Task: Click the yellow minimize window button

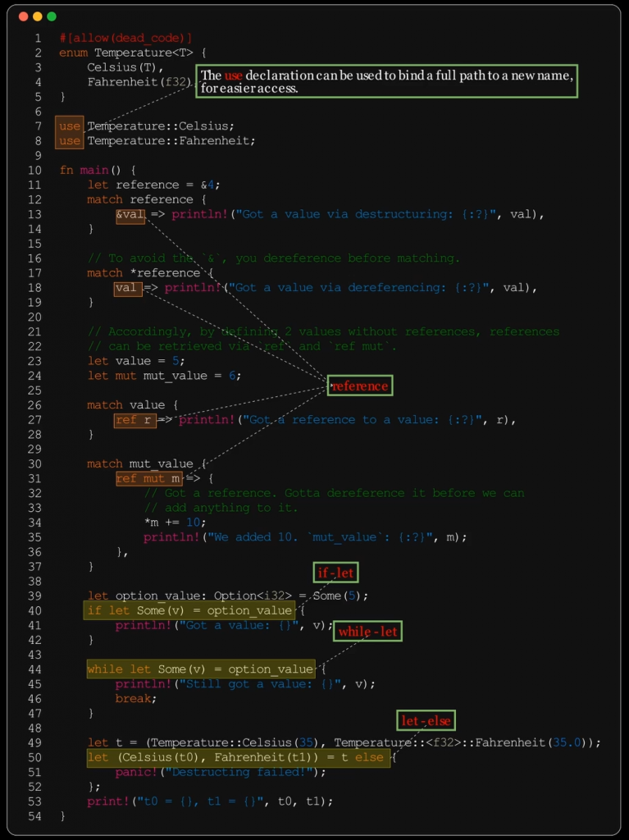Action: (37, 16)
